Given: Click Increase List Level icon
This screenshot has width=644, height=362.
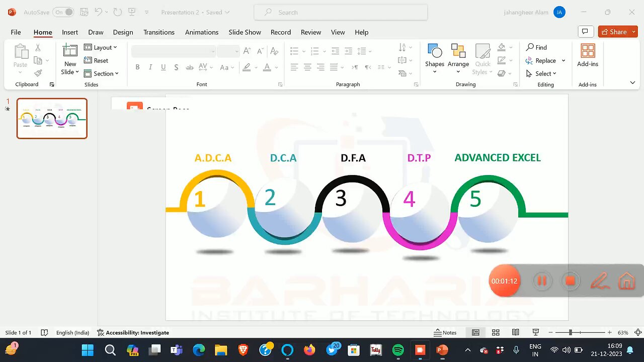Looking at the screenshot, I should [x=348, y=51].
